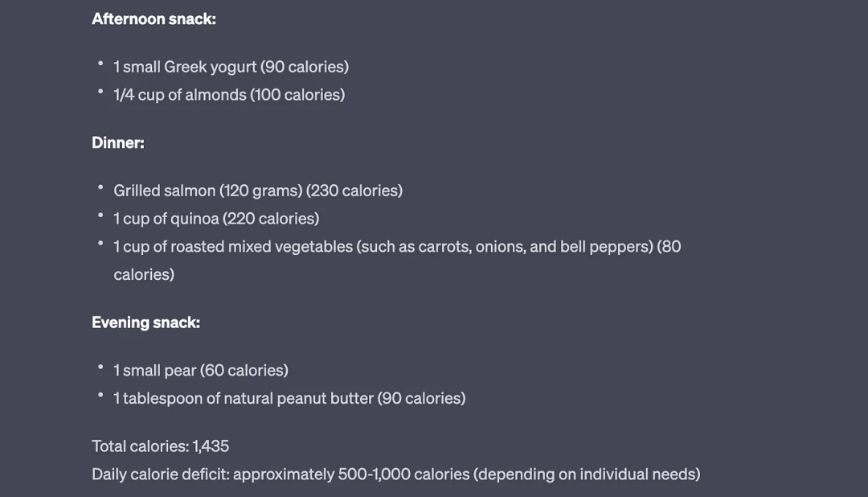Select the almonds line in the list
This screenshot has width=868, height=497.
tap(229, 95)
